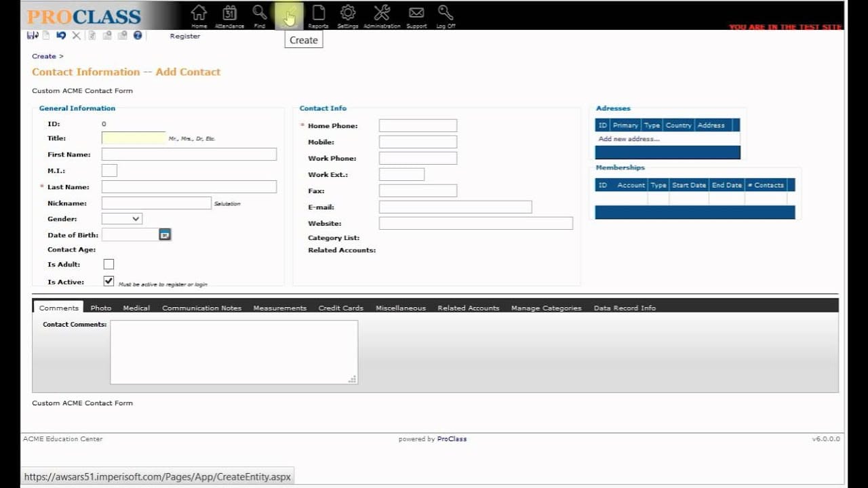The image size is (868, 488).
Task: Click the Support envelope icon
Action: (416, 15)
